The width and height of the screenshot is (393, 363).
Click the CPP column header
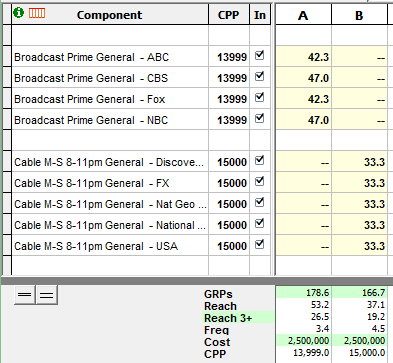click(x=229, y=15)
